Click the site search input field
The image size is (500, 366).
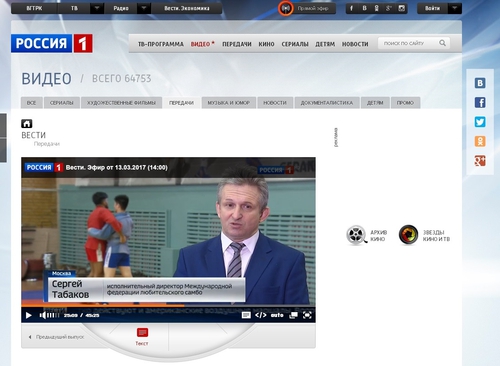pyautogui.click(x=409, y=43)
